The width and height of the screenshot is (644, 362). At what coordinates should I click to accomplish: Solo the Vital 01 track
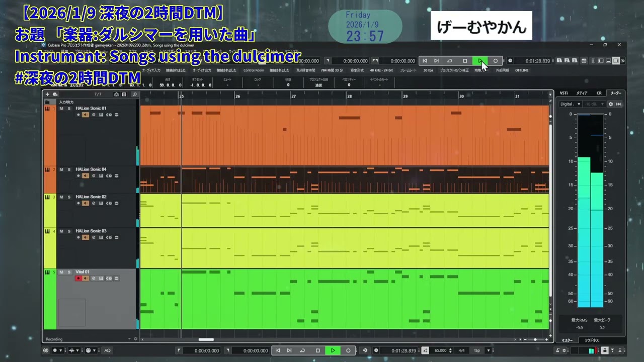click(69, 272)
